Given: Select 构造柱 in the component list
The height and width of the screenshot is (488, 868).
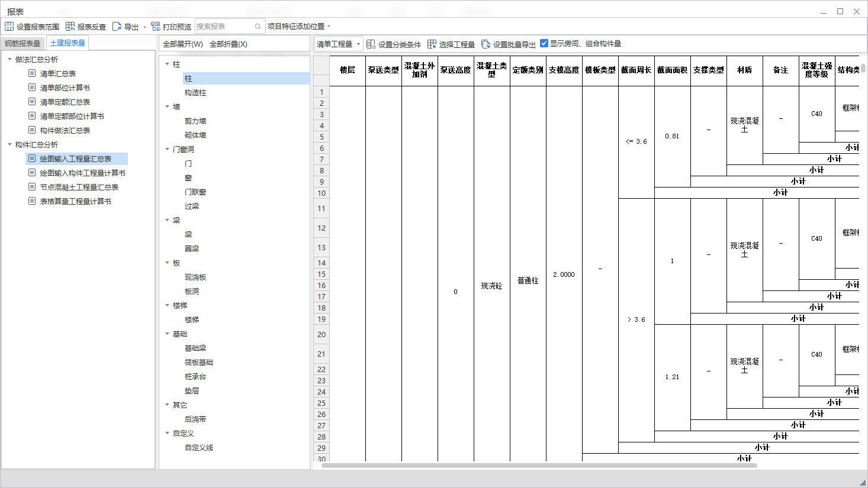Looking at the screenshot, I should point(195,92).
